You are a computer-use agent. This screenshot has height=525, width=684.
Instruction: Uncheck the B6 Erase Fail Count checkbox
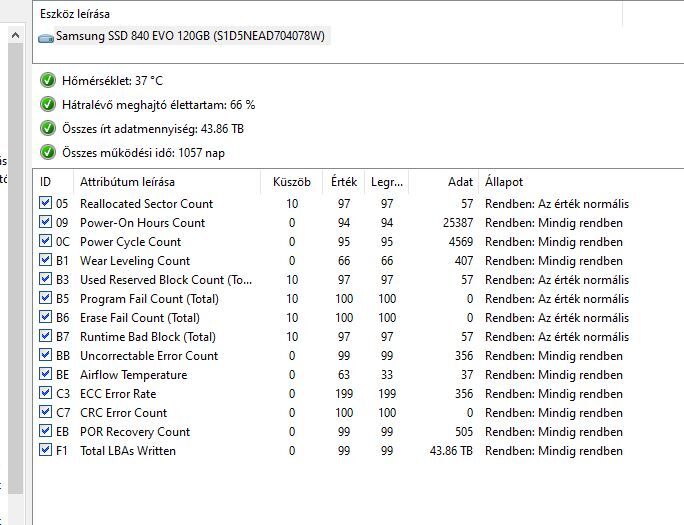[45, 317]
